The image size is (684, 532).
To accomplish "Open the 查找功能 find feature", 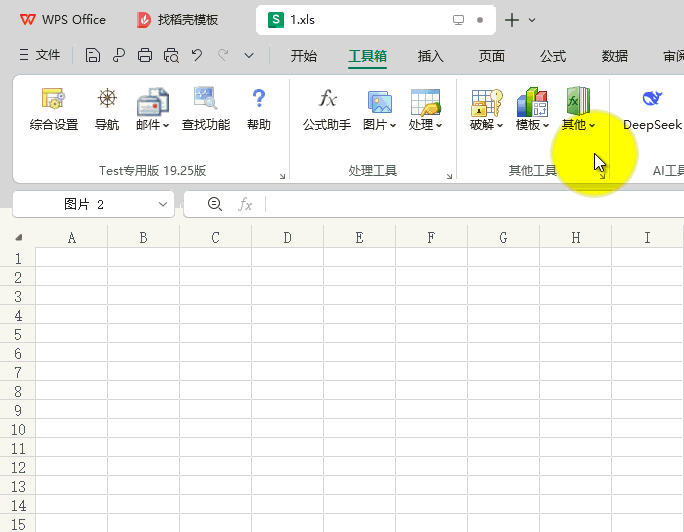I will click(x=205, y=109).
